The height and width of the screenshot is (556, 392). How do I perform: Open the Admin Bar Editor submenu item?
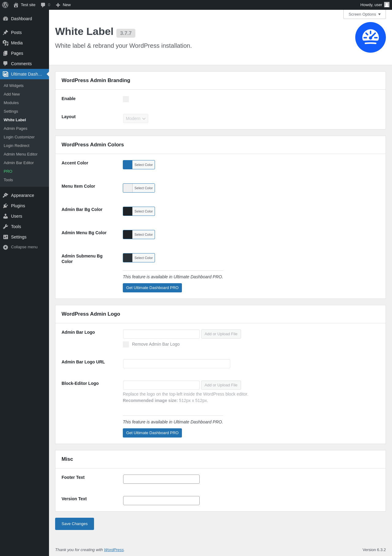click(19, 163)
